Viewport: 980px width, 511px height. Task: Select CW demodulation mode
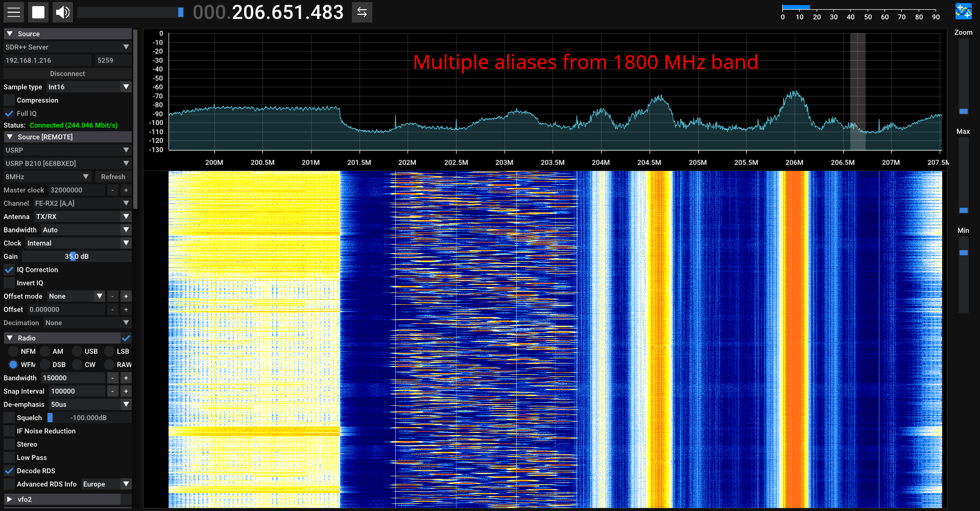(77, 364)
